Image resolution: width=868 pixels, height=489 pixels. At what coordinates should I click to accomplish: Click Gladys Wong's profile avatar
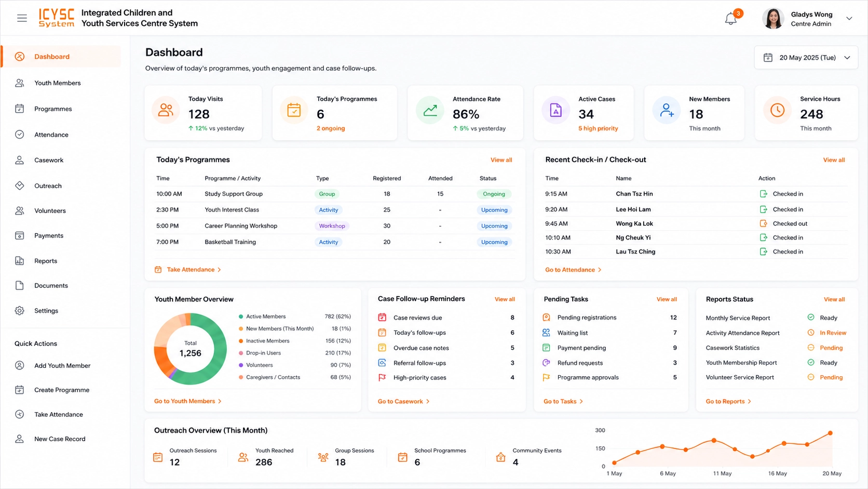[x=773, y=18]
